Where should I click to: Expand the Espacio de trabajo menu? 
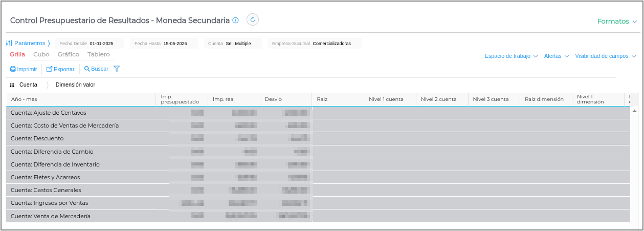pos(510,56)
